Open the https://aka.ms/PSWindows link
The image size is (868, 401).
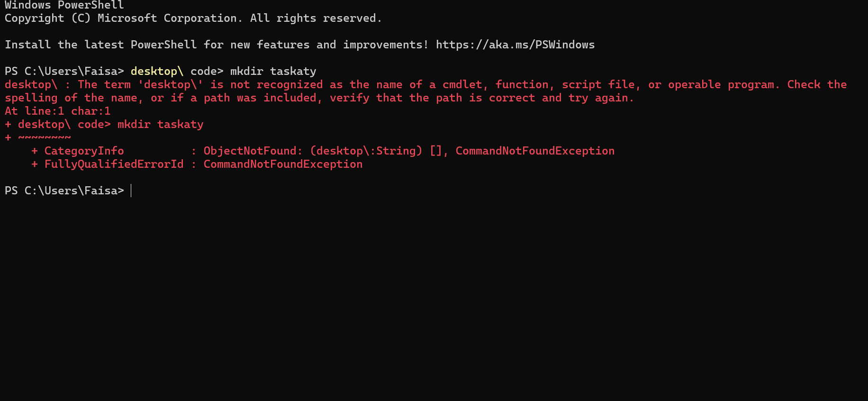[x=515, y=45]
